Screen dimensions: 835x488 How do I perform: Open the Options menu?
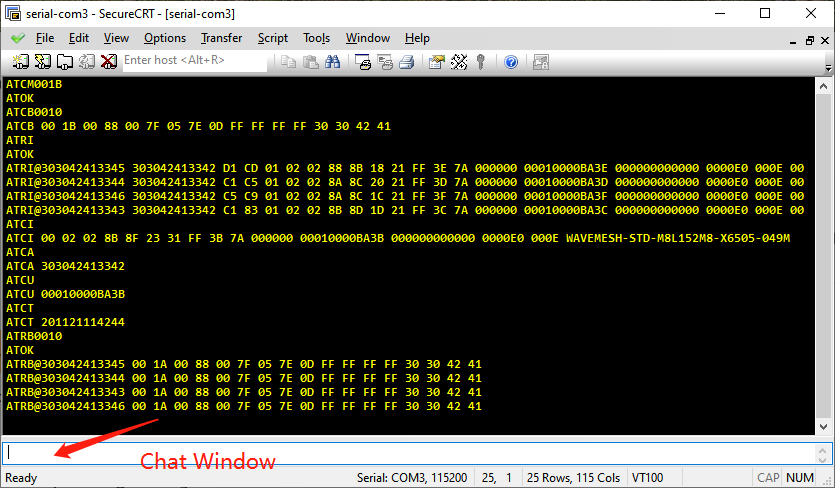(x=165, y=38)
